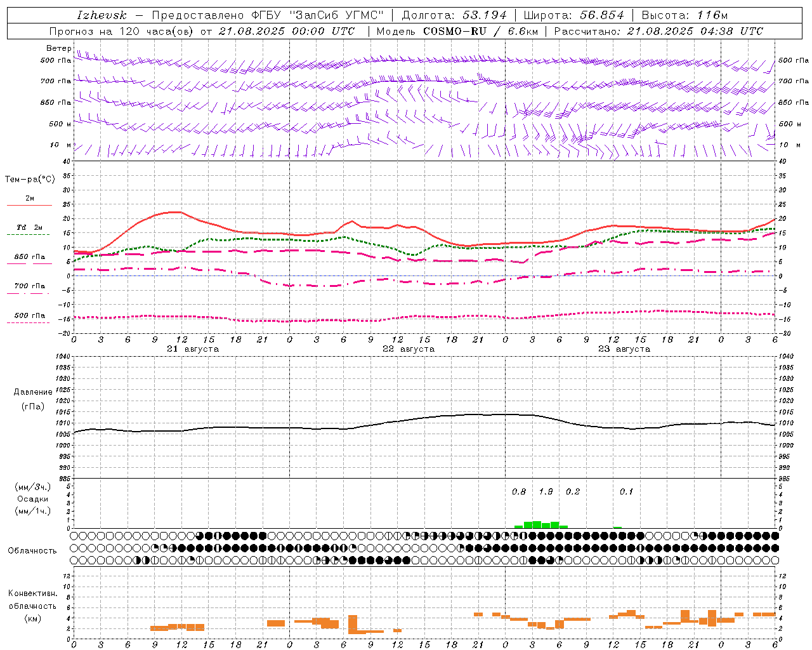Select the 'Предоставлено ФГБУ "ЗапСиб УГМС"' text
Image resolution: width=812 pixels, height=650 pixels.
point(268,15)
